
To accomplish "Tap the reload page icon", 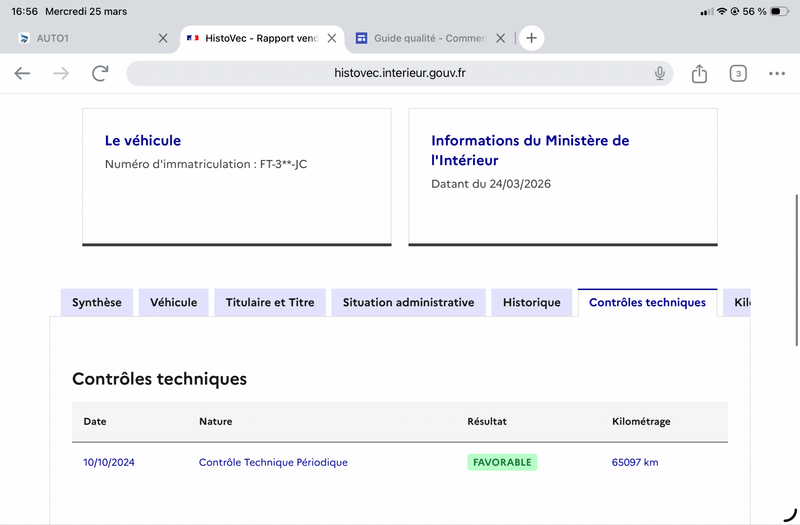I will pyautogui.click(x=100, y=73).
